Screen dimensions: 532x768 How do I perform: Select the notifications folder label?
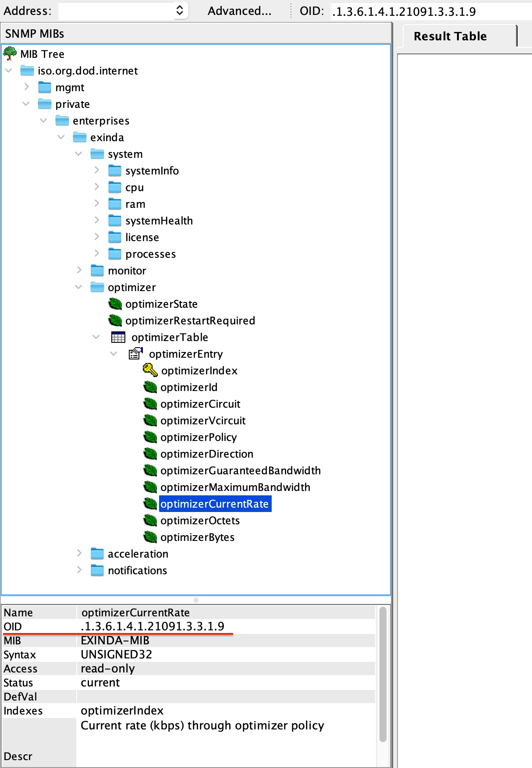138,570
